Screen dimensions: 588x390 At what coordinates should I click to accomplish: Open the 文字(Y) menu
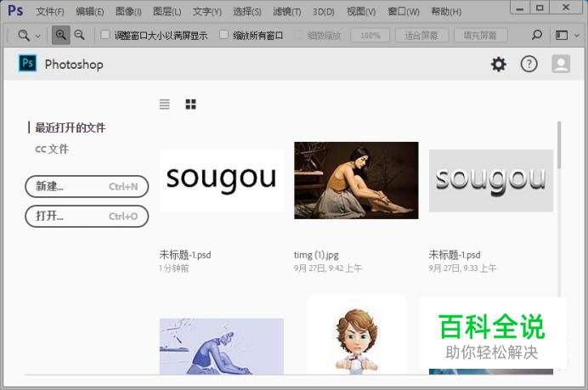(207, 12)
